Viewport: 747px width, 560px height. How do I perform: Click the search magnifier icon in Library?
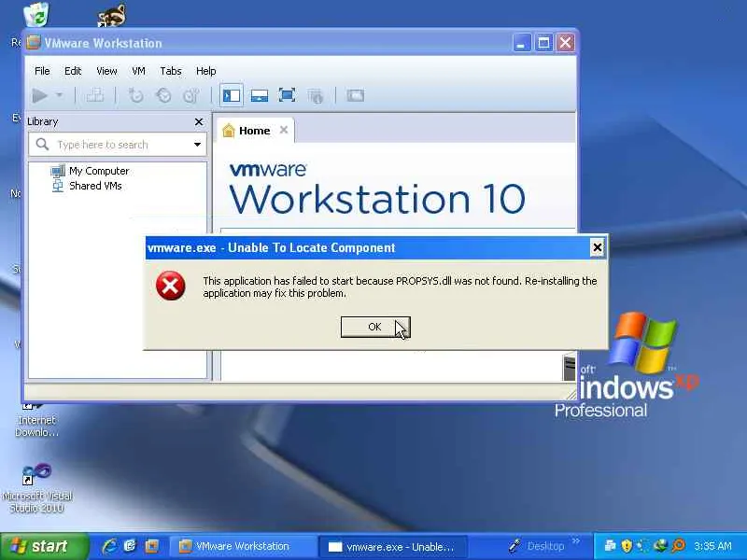pyautogui.click(x=42, y=145)
